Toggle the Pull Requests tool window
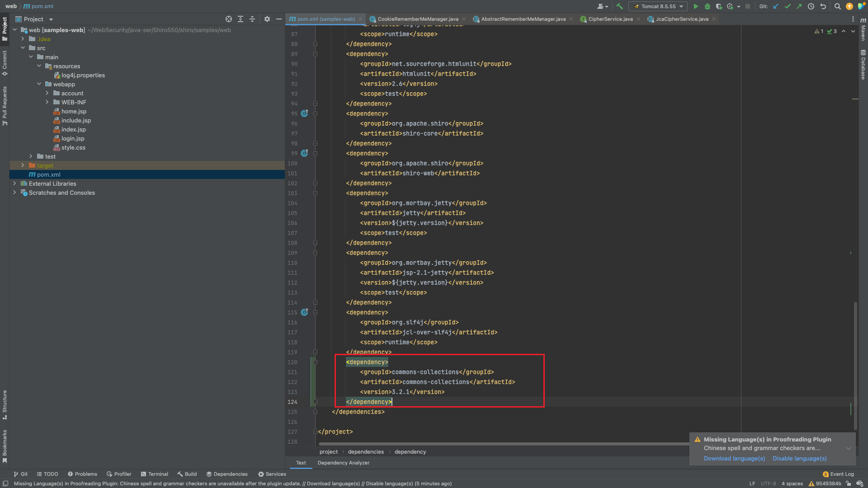868x488 pixels. point(5,106)
